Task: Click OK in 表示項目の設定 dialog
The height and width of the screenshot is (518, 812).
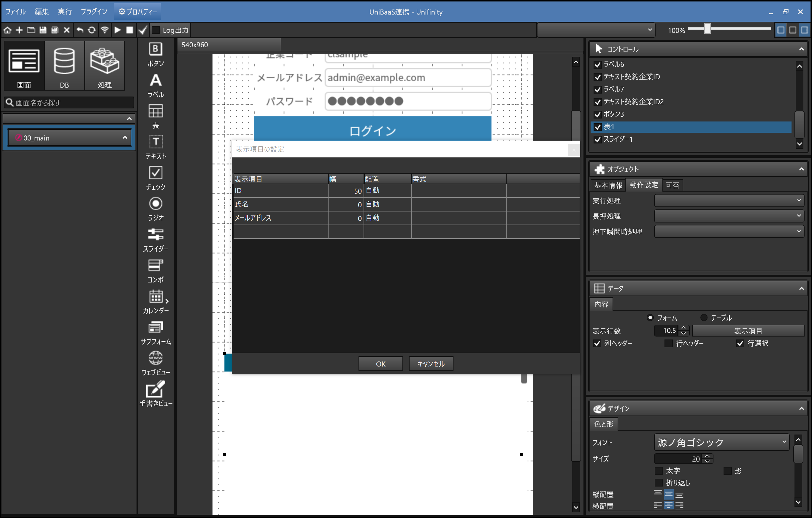Action: point(380,364)
